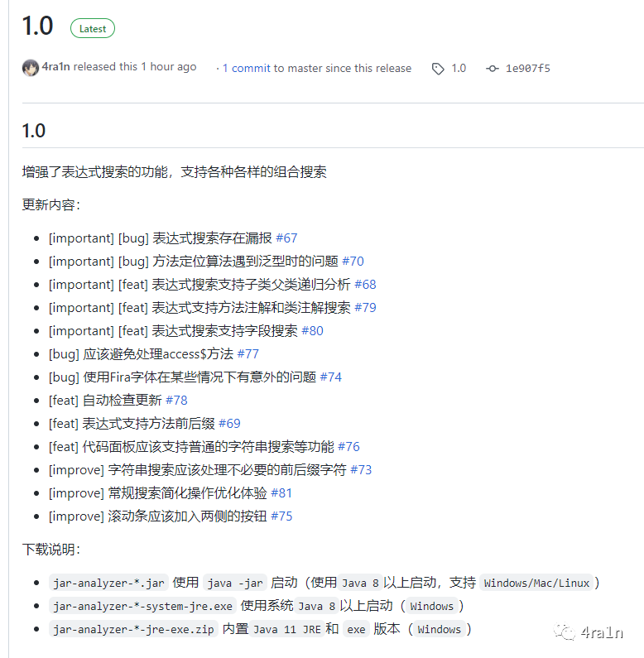Click the 'java -jar' code text
The height and width of the screenshot is (658, 644).
(235, 583)
